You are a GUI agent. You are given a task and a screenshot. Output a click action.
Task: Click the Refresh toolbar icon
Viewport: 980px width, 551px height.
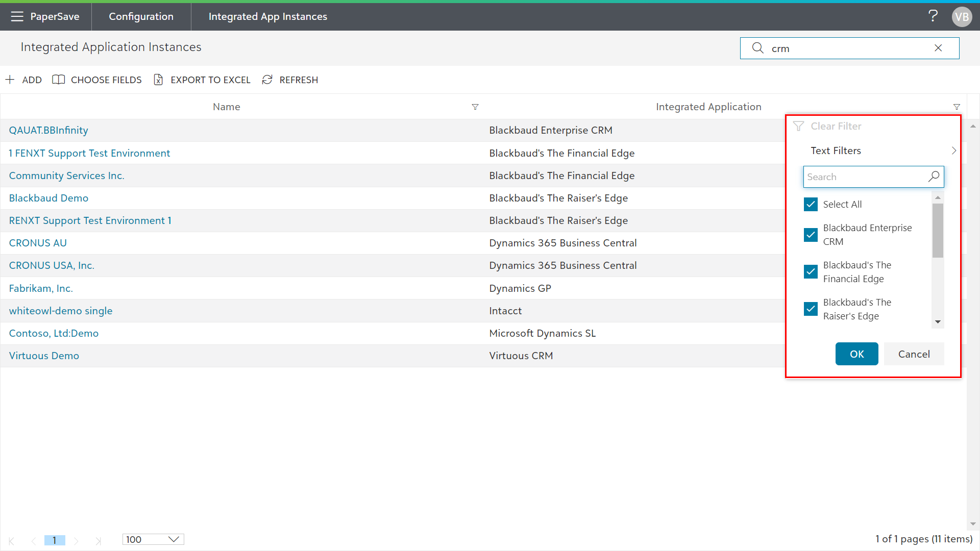267,80
